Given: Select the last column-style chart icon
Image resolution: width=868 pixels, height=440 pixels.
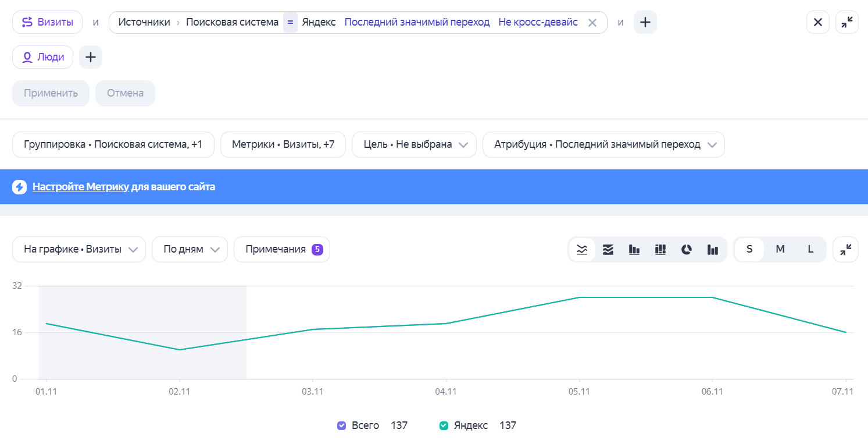Looking at the screenshot, I should point(713,250).
